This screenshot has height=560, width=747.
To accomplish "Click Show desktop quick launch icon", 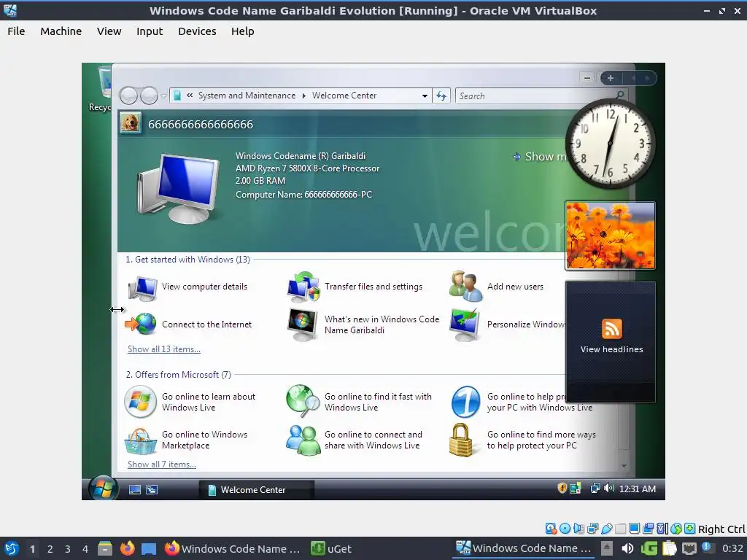I will 135,489.
